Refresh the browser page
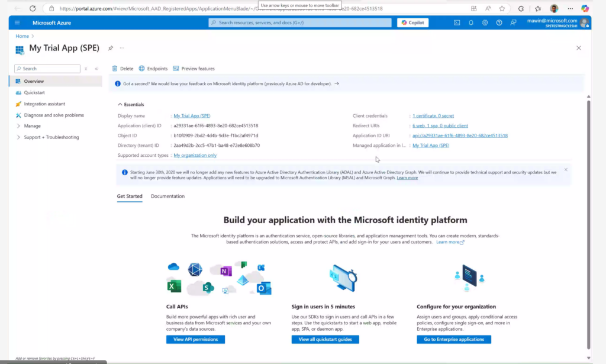 33,8
